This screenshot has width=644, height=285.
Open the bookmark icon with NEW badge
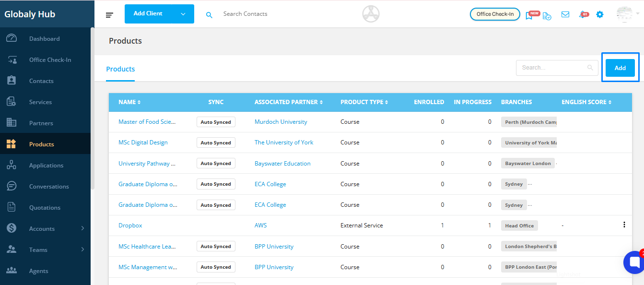(x=529, y=15)
